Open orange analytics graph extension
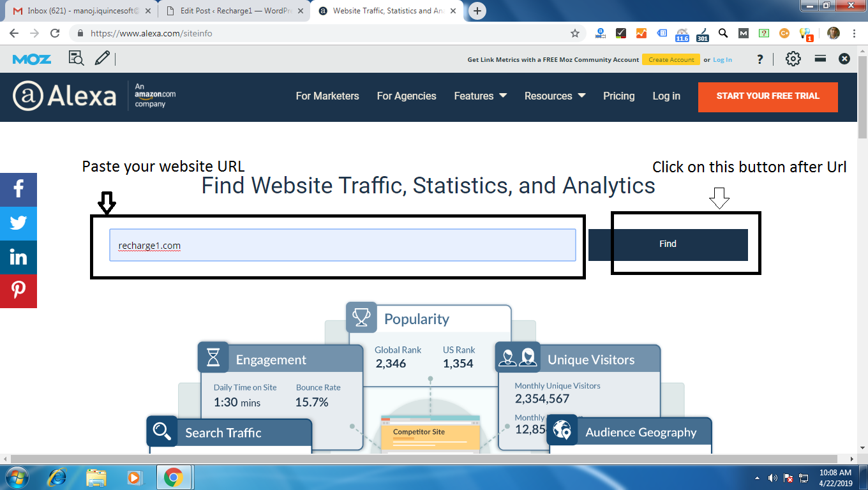 pos(641,33)
